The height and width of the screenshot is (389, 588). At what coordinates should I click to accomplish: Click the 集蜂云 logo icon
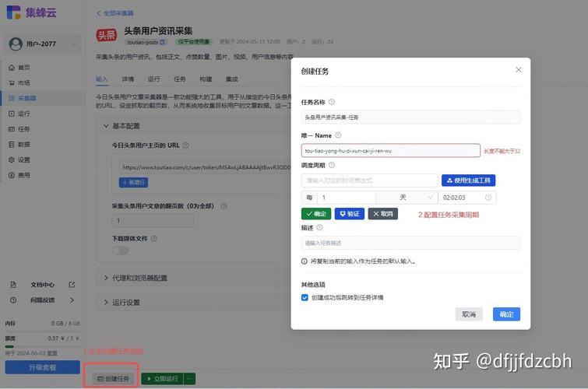point(13,12)
